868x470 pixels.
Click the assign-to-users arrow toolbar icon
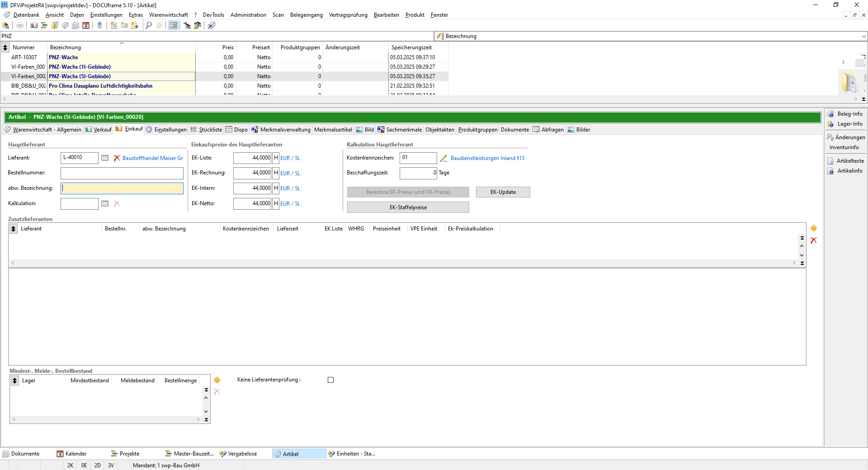pyautogui.click(x=187, y=25)
